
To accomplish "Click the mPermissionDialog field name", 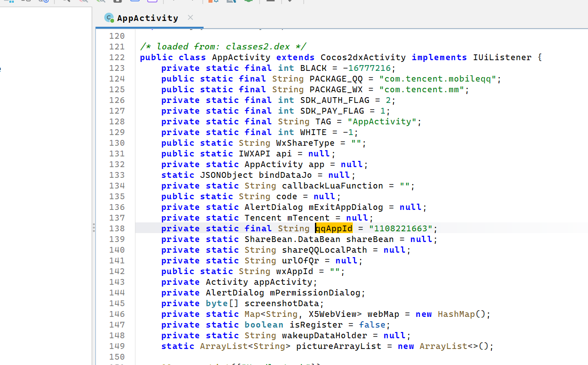I will [315, 293].
